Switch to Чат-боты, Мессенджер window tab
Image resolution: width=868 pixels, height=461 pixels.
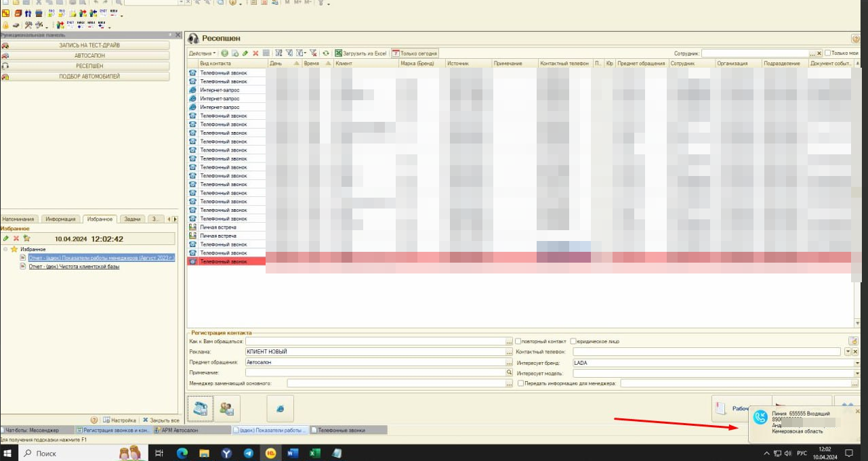(37, 430)
